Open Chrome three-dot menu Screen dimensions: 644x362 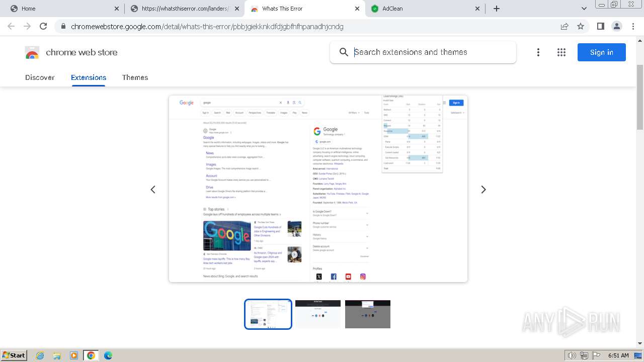point(633,26)
